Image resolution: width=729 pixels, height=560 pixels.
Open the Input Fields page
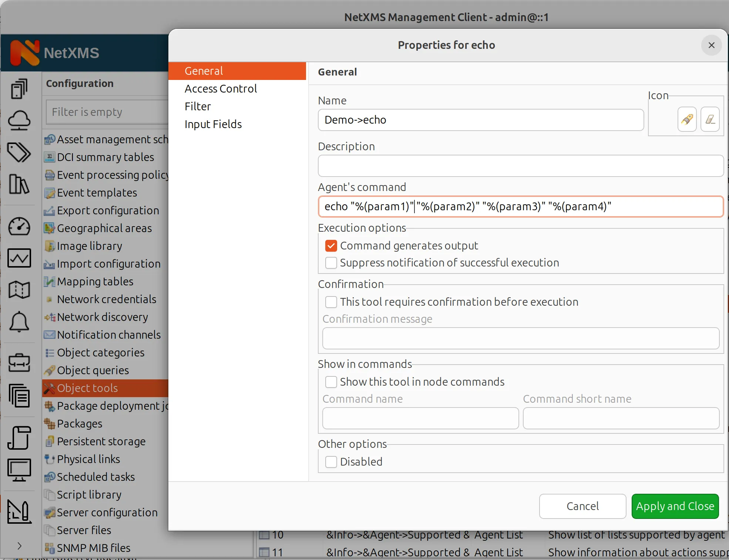213,124
